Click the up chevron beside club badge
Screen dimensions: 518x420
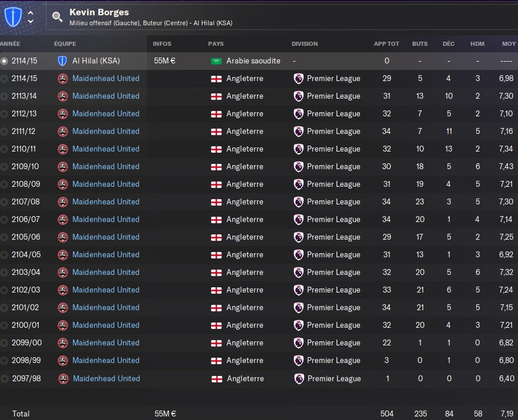(x=31, y=12)
